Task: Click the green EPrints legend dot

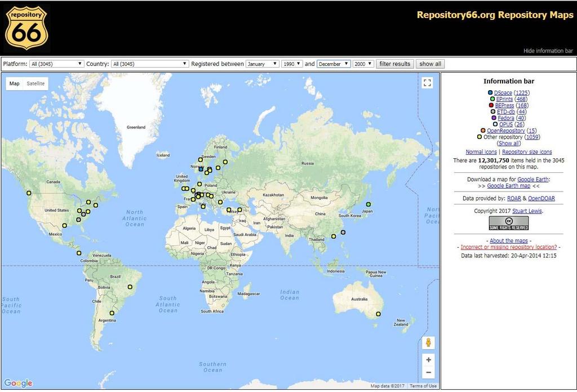Action: point(492,99)
